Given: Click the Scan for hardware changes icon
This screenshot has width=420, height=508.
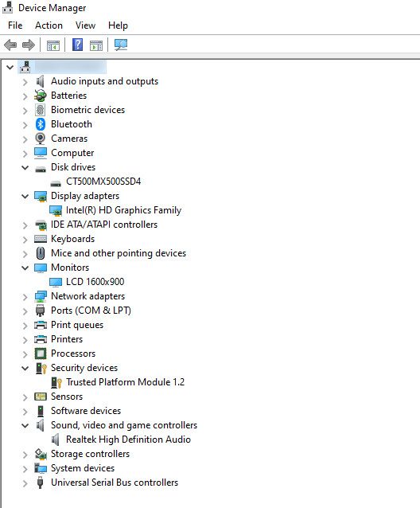Looking at the screenshot, I should [x=121, y=45].
